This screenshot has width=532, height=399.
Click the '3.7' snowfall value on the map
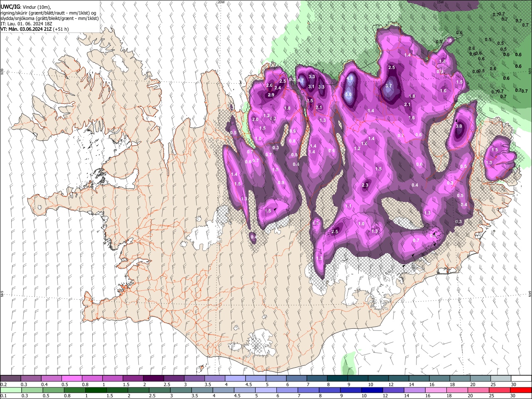tap(389, 86)
